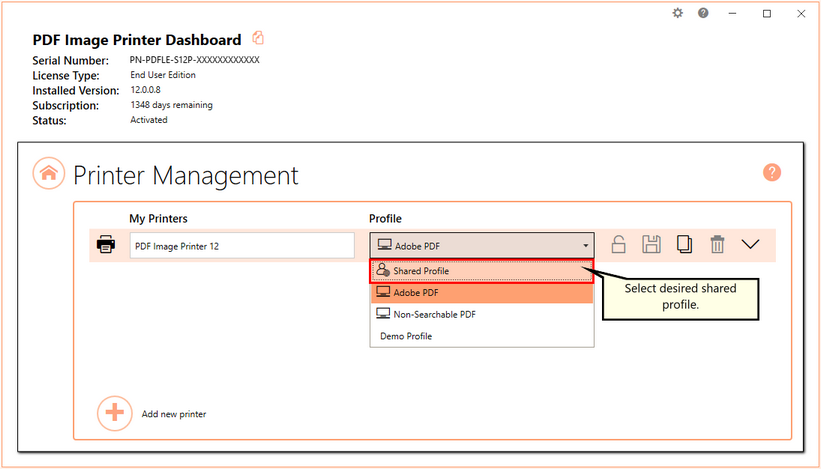Click the serial number PN-PDFLE-S12P value

[195, 60]
